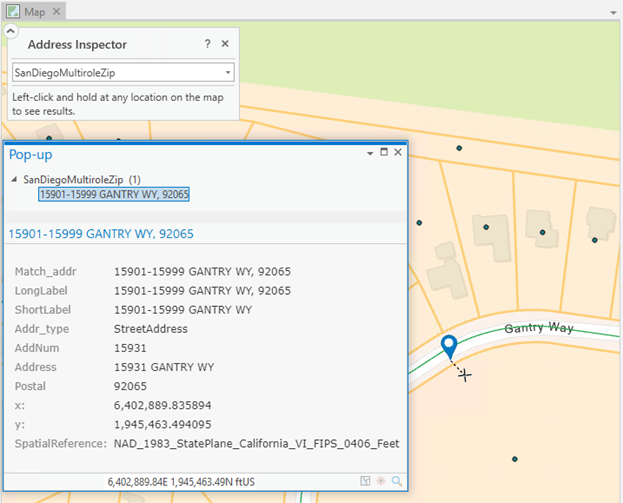The image size is (623, 503).
Task: Click the select feature icon in pop-up footer
Action: (x=366, y=481)
